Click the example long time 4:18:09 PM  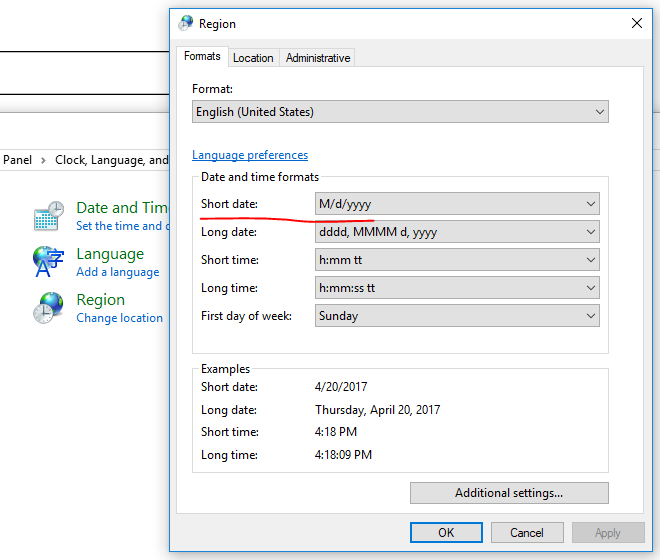pos(343,455)
